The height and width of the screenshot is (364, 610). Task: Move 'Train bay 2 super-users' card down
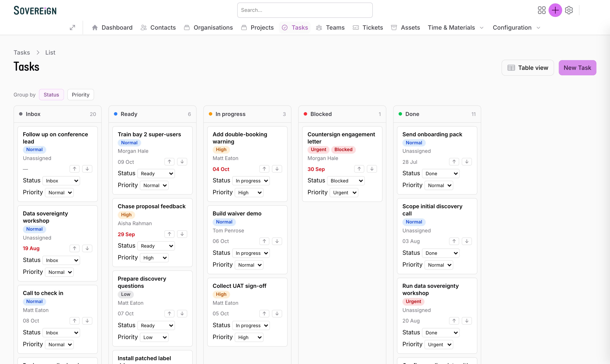(182, 162)
